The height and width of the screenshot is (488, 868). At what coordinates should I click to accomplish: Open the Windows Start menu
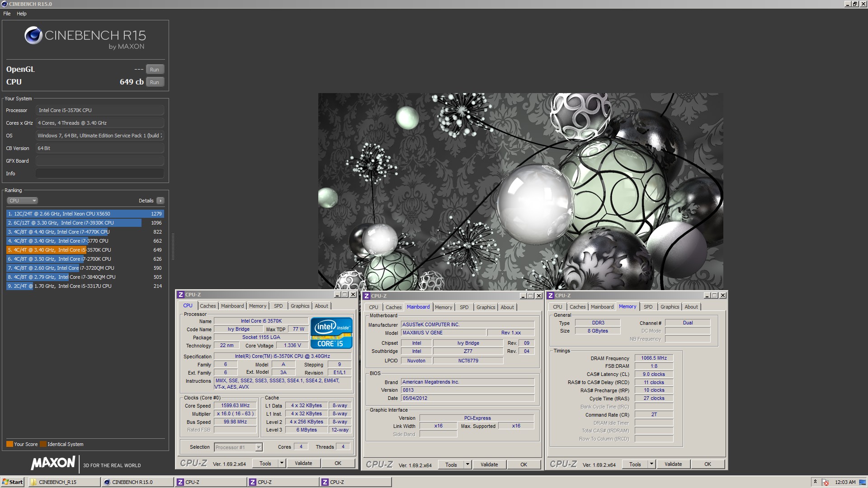pyautogui.click(x=13, y=482)
